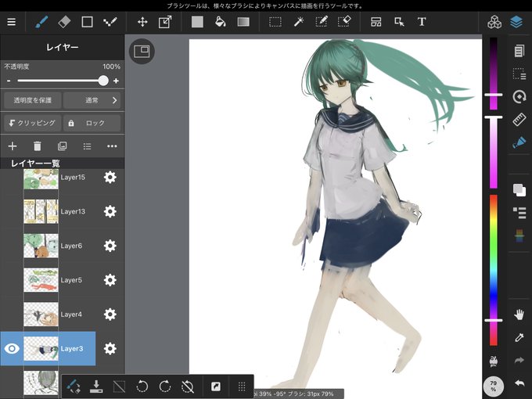Toggle ロック layer lock
Screen dimensions: 532x399
[x=92, y=123]
